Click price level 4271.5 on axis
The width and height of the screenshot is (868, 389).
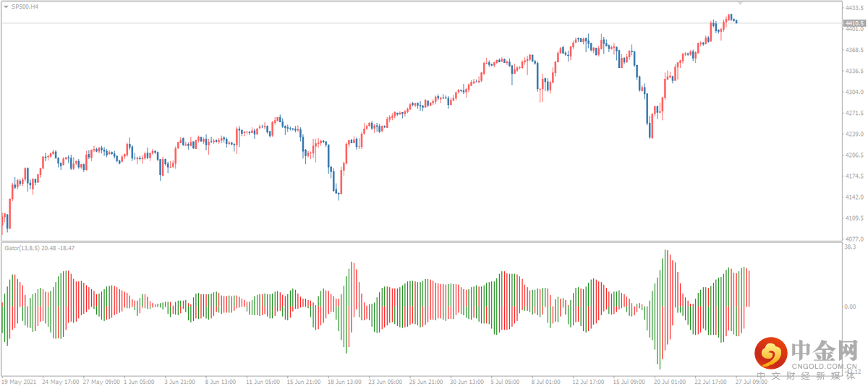tap(854, 113)
